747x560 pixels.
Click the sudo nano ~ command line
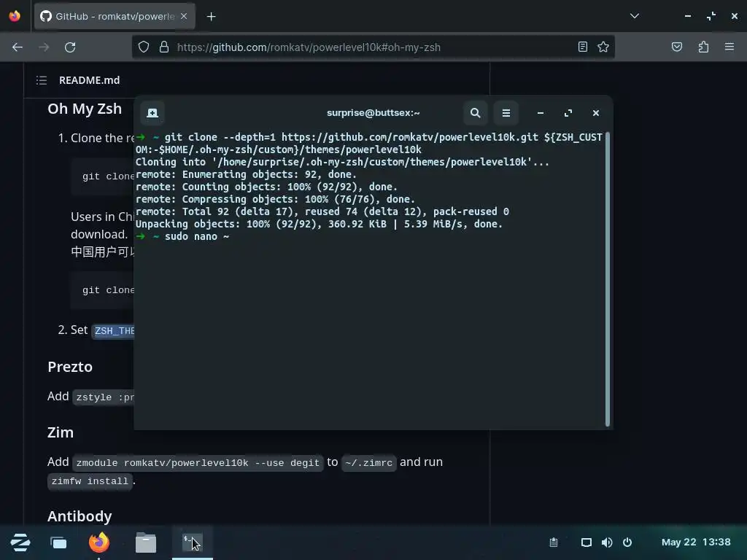coord(197,237)
